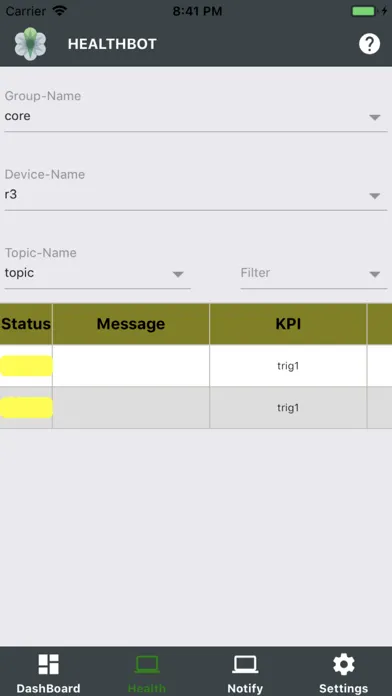Click the Carrier label in status bar

point(26,11)
